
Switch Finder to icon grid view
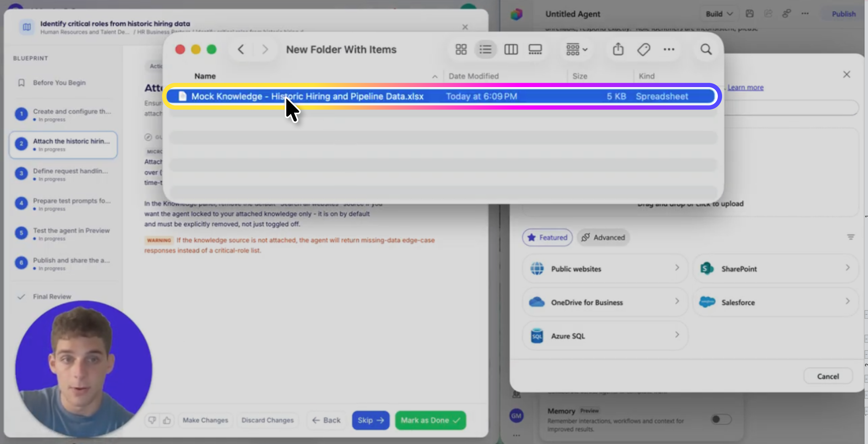(x=461, y=50)
